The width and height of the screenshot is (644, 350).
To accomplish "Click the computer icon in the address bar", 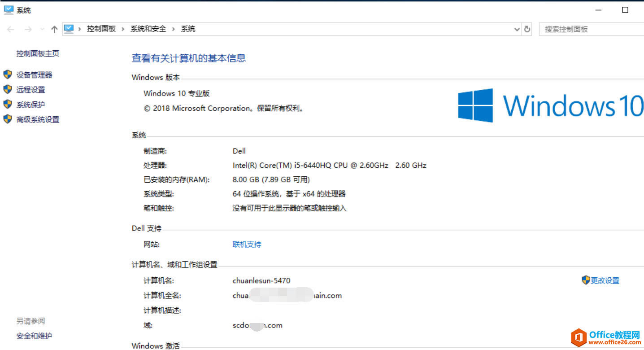I will point(69,29).
